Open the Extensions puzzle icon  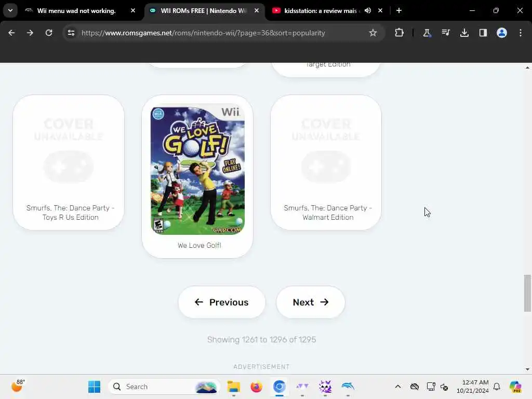pos(400,33)
